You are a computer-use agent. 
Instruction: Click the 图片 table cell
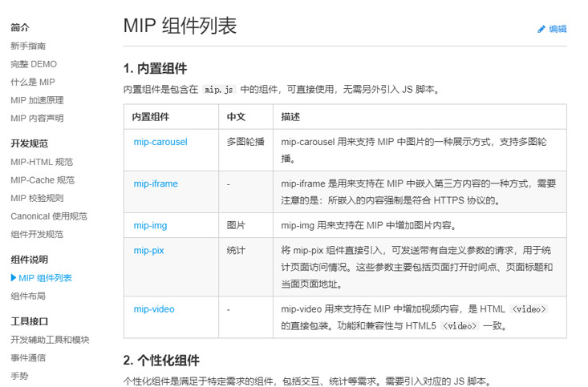(x=236, y=225)
